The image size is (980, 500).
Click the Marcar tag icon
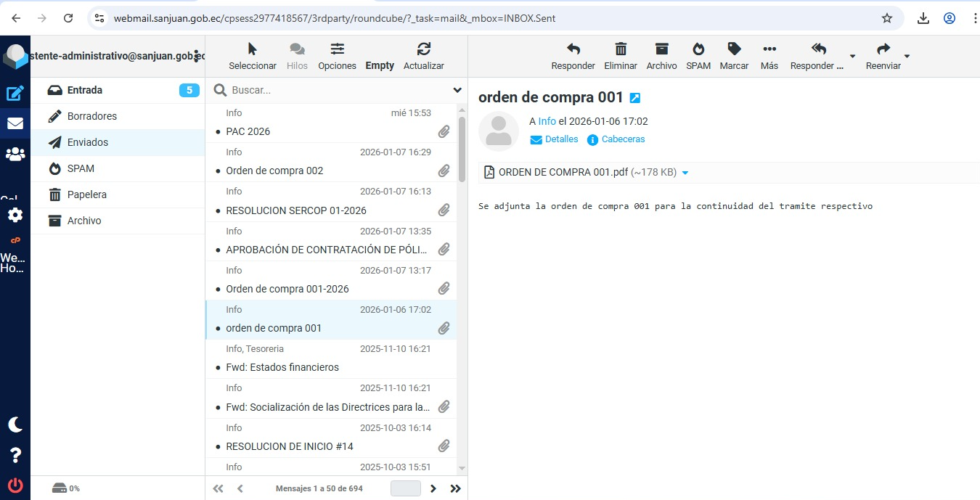pos(734,49)
